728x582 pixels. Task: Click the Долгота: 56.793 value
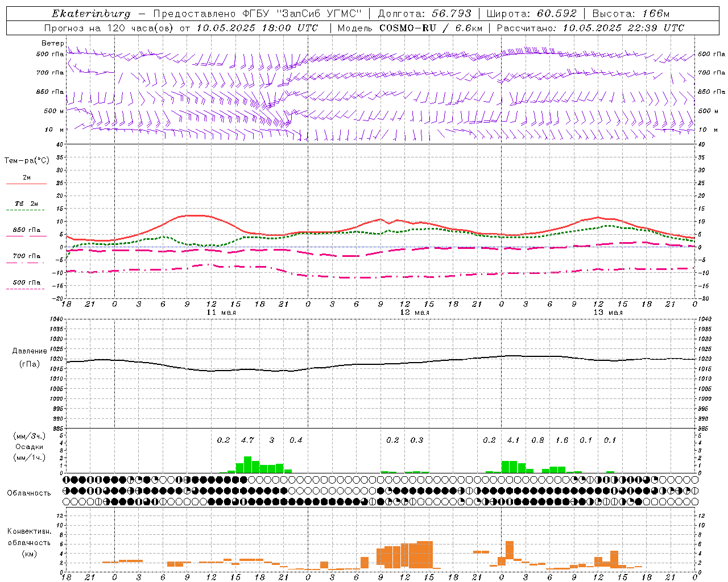[x=424, y=14]
